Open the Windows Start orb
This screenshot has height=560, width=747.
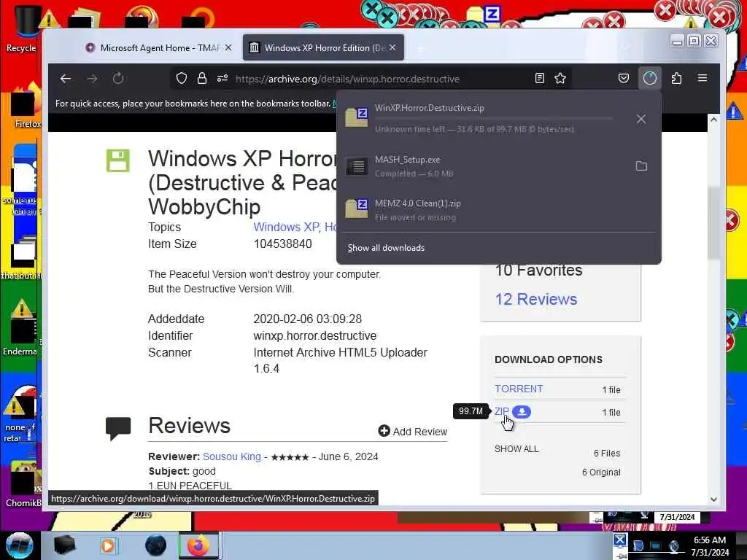tap(20, 545)
